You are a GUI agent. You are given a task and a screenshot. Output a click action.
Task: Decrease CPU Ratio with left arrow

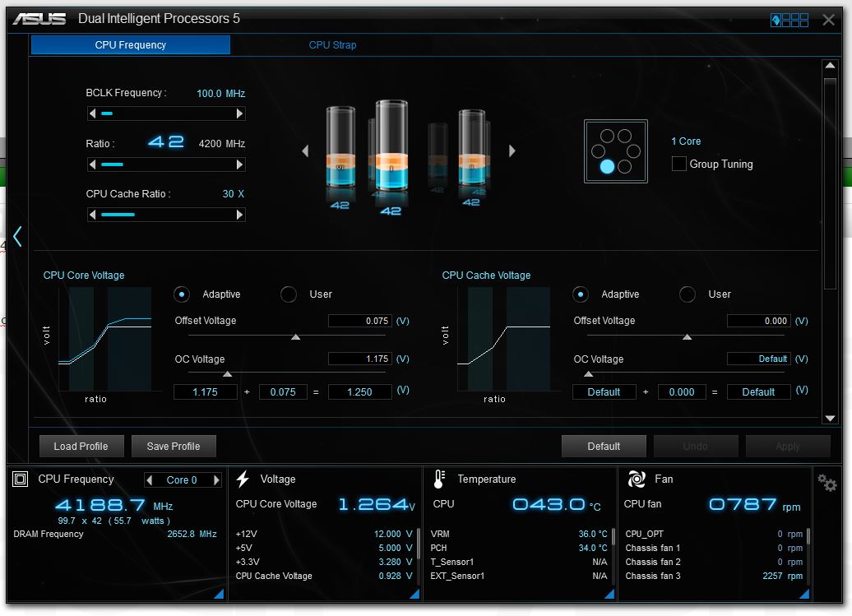click(92, 164)
